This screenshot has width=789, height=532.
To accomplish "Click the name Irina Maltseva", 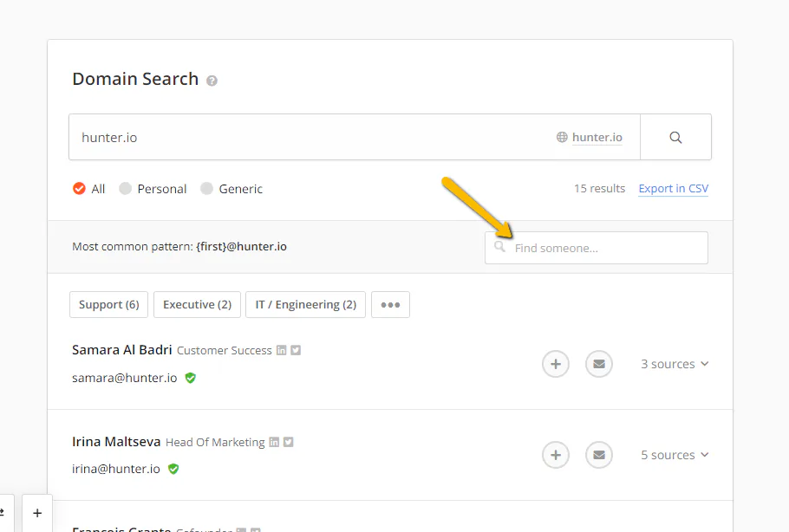I will tap(116, 442).
